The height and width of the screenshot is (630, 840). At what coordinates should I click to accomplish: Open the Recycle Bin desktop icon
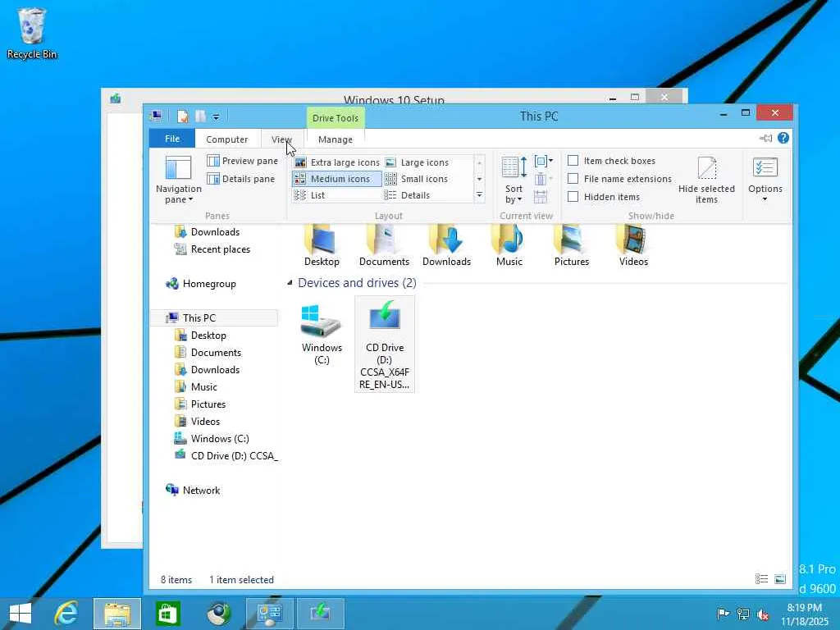[32, 33]
